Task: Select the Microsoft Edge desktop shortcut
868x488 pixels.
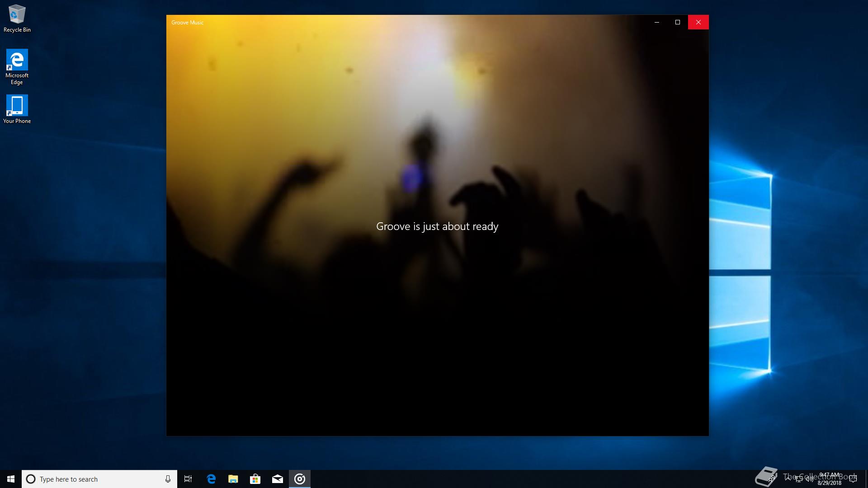Action: (x=17, y=67)
